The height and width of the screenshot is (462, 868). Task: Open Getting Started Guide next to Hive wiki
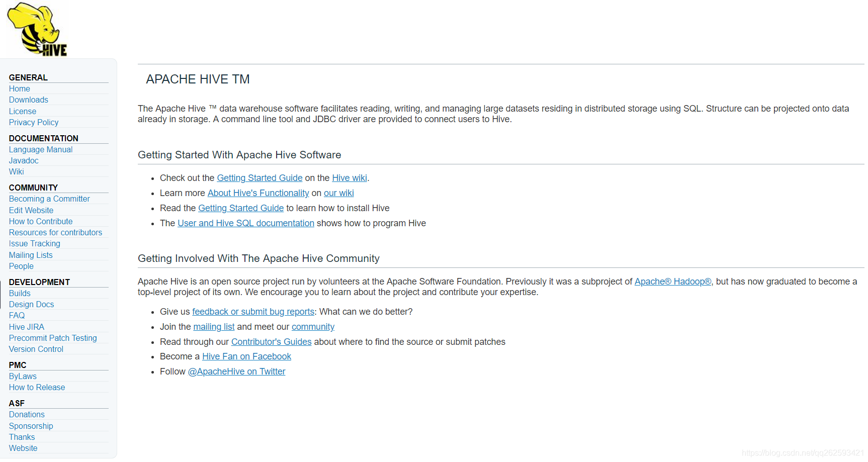tap(259, 178)
